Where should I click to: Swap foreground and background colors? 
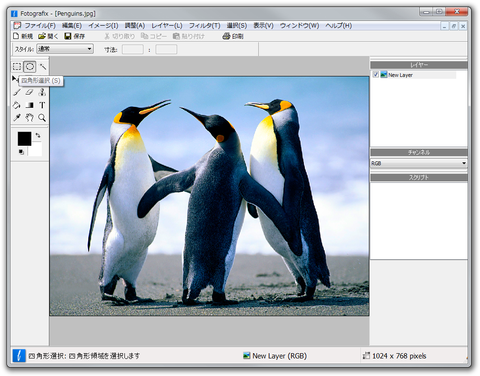click(x=38, y=135)
